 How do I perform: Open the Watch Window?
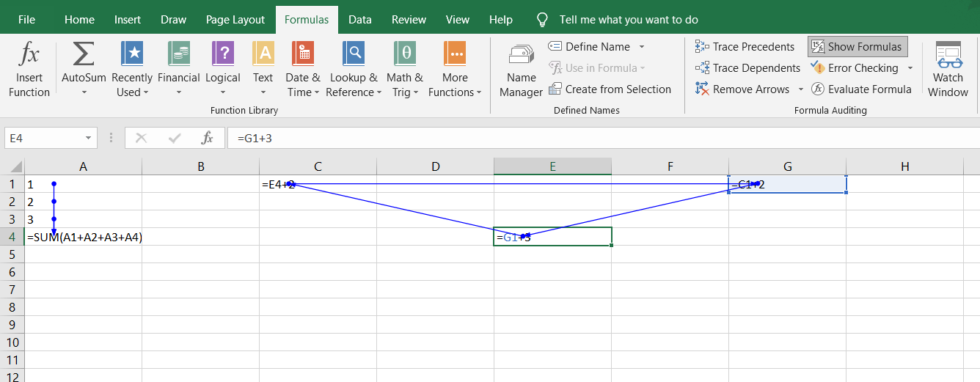tap(948, 70)
